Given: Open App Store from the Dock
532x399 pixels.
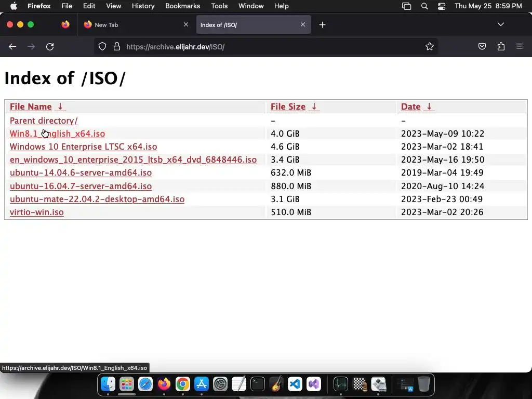Looking at the screenshot, I should [202, 384].
